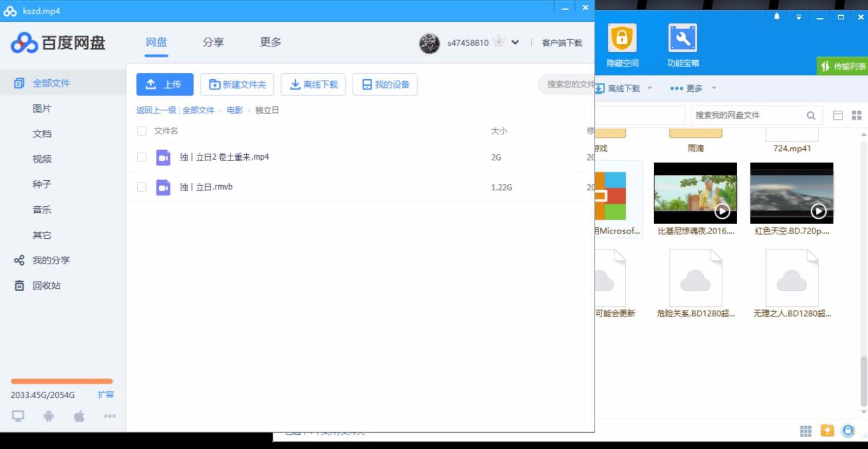Image resolution: width=868 pixels, height=449 pixels.
Task: Click the desktop client icon at bottom
Action: [18, 416]
